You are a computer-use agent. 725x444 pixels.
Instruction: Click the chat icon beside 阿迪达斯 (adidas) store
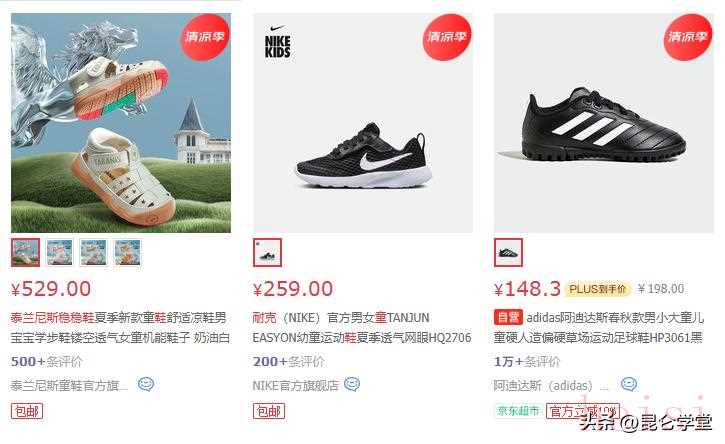pyautogui.click(x=629, y=384)
